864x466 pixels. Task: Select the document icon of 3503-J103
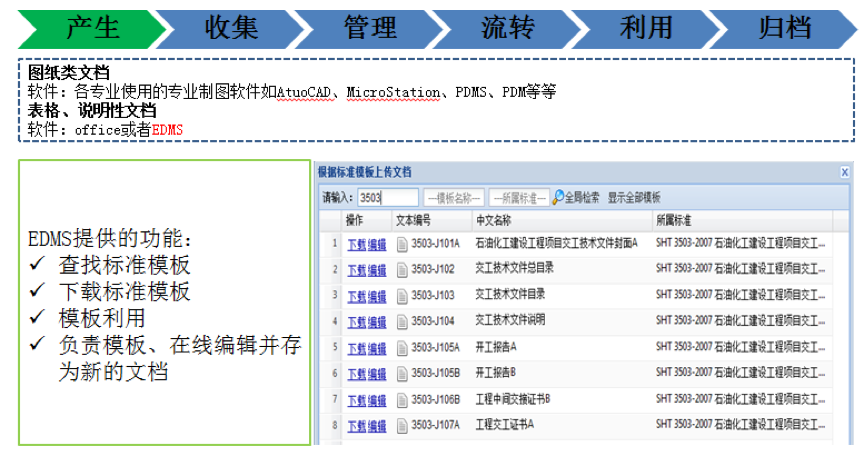click(x=402, y=296)
